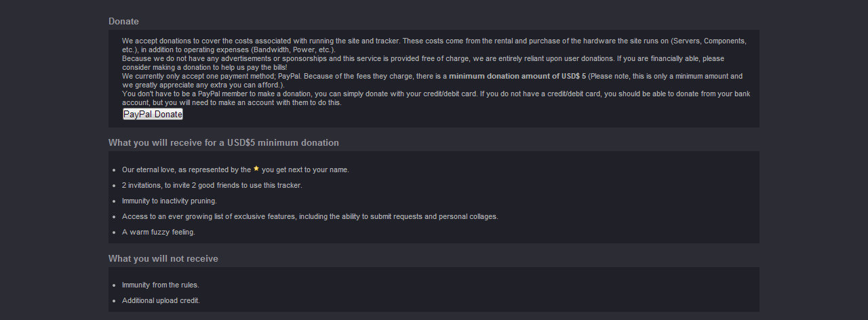Viewport: 868px width, 320px height.
Task: Select the "Donate" section heading
Action: [x=123, y=21]
